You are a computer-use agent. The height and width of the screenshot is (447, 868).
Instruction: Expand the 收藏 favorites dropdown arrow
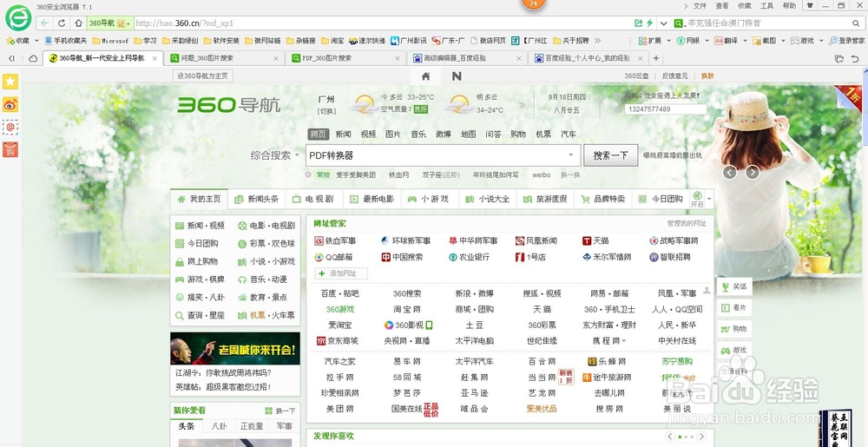click(36, 41)
